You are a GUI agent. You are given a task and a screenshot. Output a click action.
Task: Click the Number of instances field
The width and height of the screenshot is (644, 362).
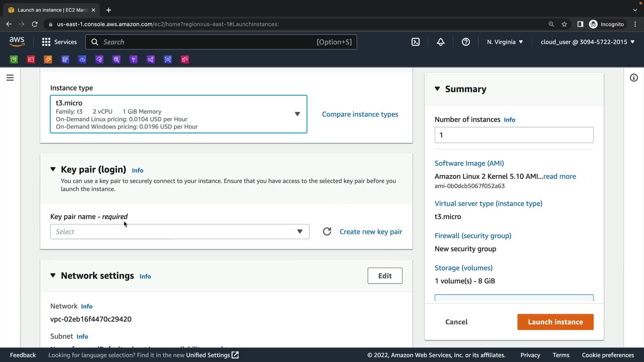click(x=514, y=135)
